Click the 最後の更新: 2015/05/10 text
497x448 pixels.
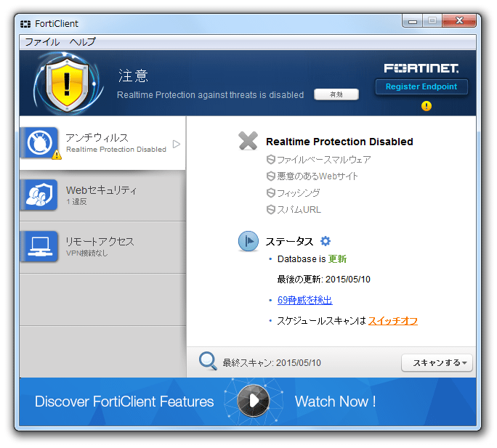coord(324,279)
